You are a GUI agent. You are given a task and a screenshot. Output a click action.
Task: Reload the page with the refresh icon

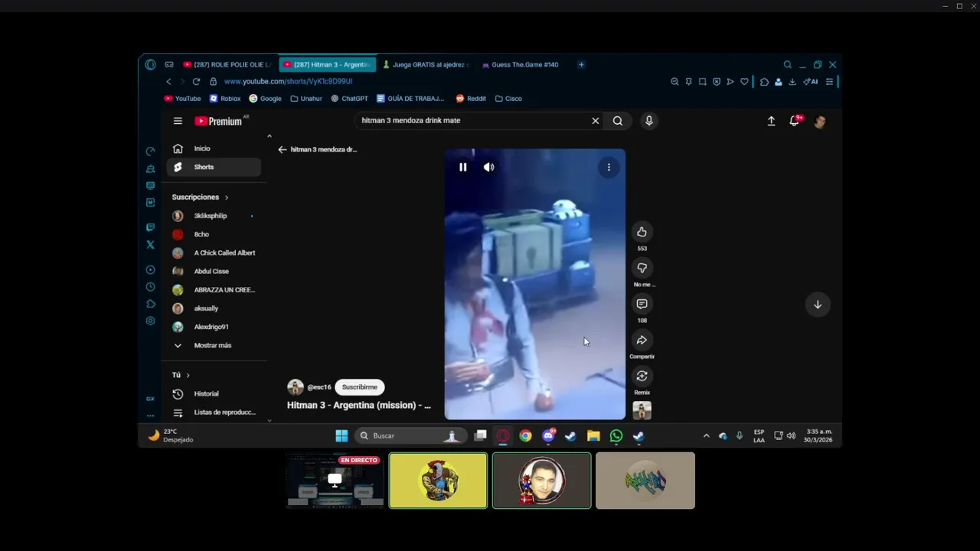196,81
